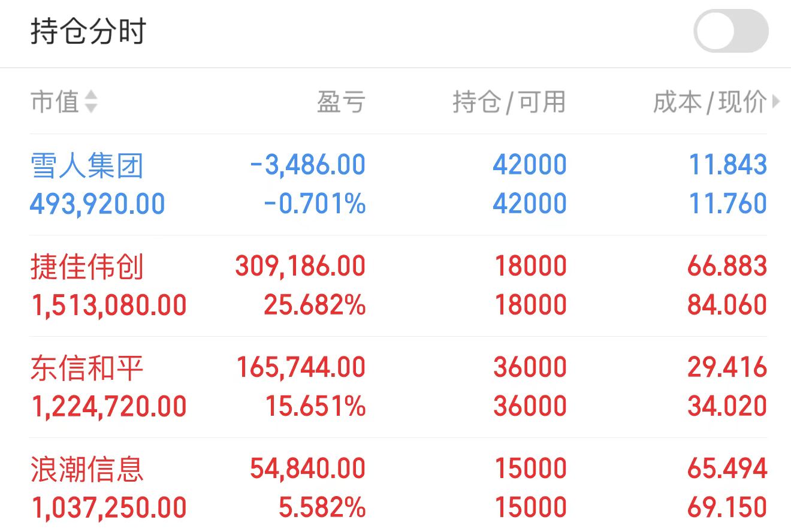Tap the 成本/现价 column header
Viewport: 791px width, 532px height.
pyautogui.click(x=710, y=102)
